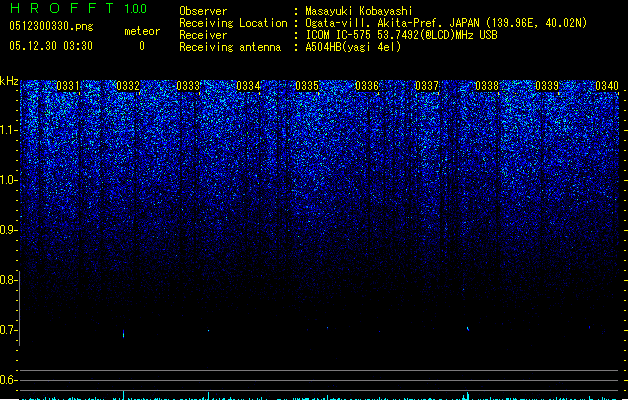The height and width of the screenshot is (400, 629).
Task: Click the Observer label
Action: (x=203, y=11)
